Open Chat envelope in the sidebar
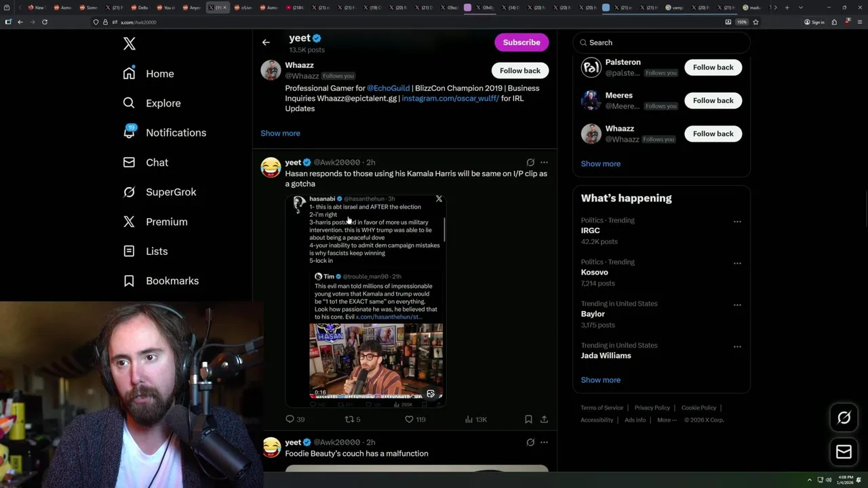This screenshot has height=488, width=868. click(x=129, y=162)
